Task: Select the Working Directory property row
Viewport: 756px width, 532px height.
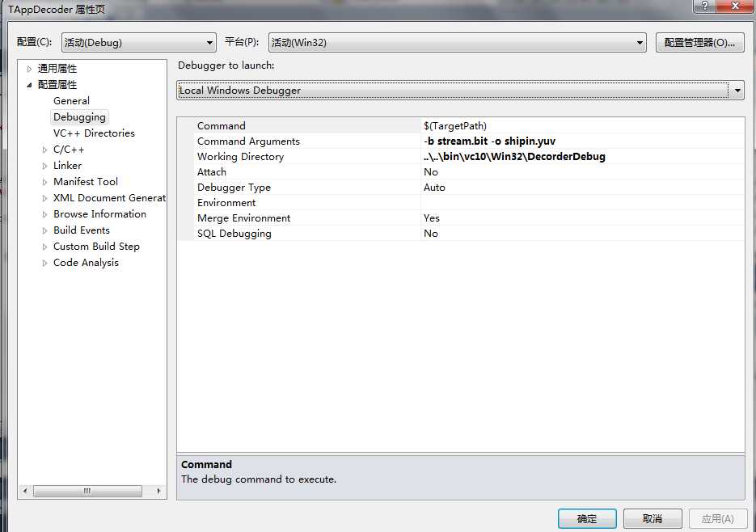Action: [460, 157]
